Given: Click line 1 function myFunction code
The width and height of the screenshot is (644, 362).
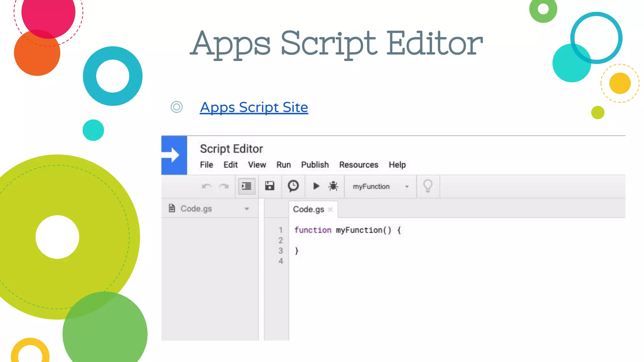Looking at the screenshot, I should click(x=348, y=230).
